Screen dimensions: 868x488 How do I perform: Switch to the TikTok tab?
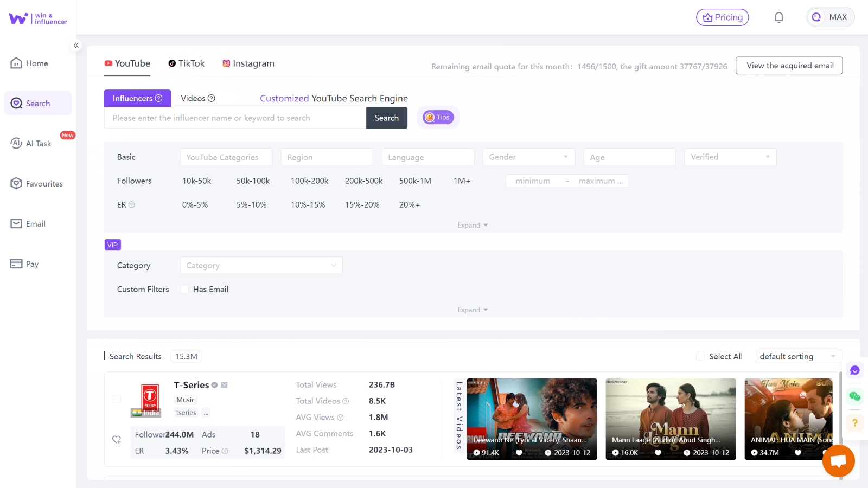pyautogui.click(x=187, y=63)
